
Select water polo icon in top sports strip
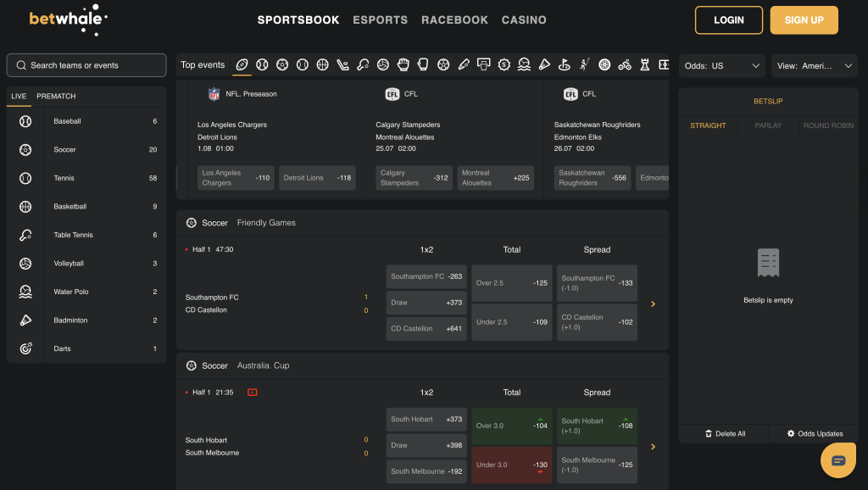pos(524,64)
